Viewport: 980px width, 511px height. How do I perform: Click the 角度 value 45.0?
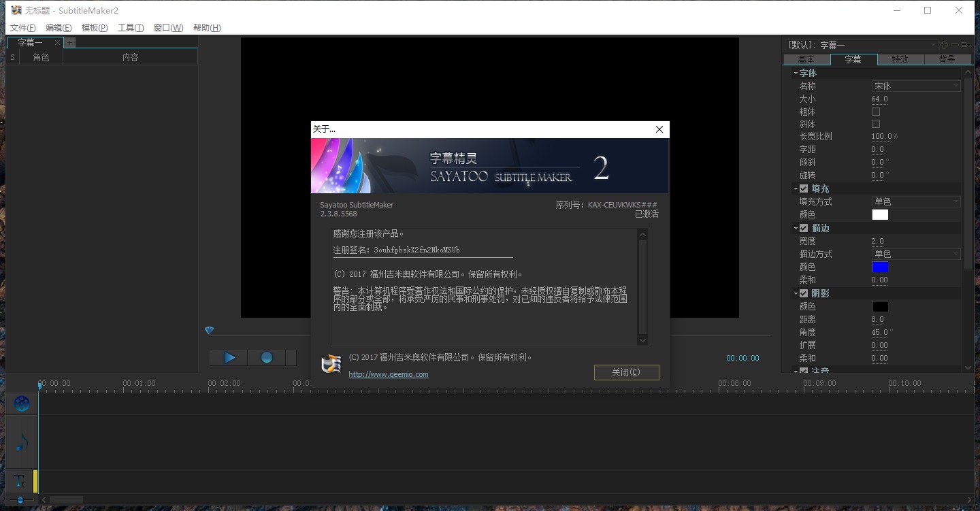(x=879, y=332)
